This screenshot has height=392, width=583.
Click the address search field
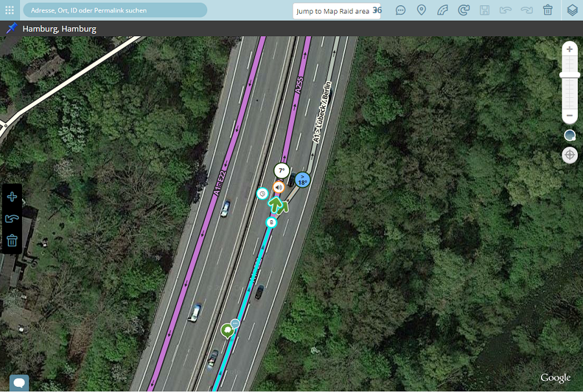pos(115,10)
